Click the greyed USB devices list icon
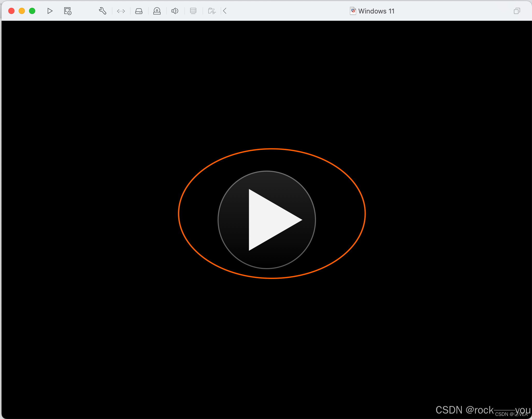This screenshot has width=532, height=419. 193,11
